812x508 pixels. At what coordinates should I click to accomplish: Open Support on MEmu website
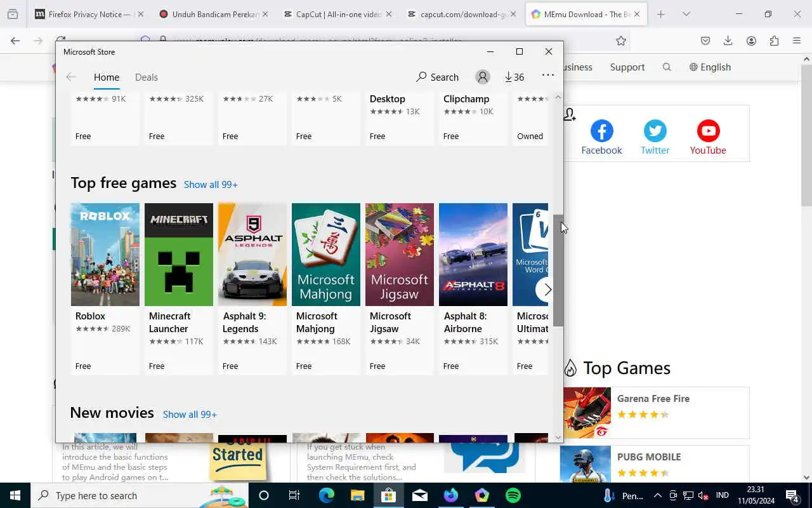coord(627,67)
